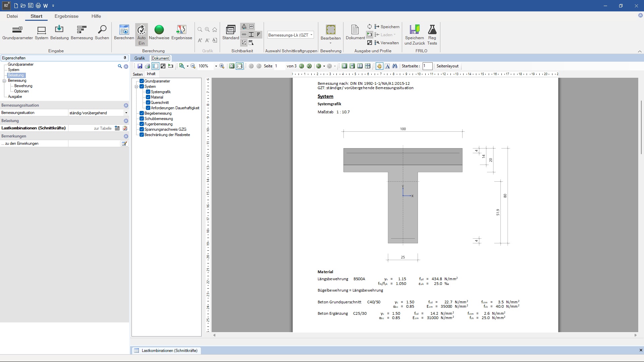Open Bemessungssituation ständig/vorübergehend dropdown
Image resolution: width=644 pixels, height=362 pixels.
126,113
